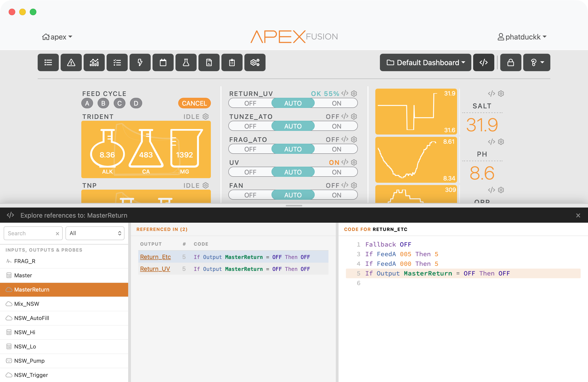This screenshot has width=588, height=382.
Task: Open the gears settings toolbar icon
Action: pyautogui.click(x=255, y=62)
